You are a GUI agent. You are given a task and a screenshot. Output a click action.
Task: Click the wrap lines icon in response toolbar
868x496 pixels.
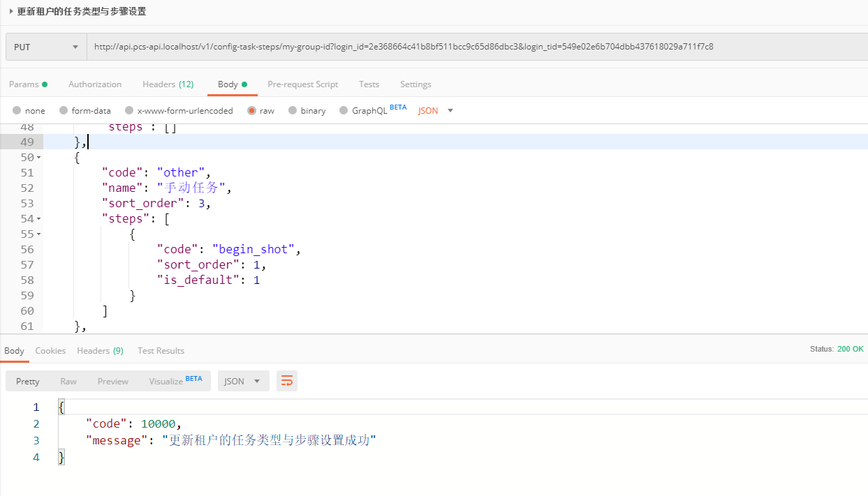[286, 381]
